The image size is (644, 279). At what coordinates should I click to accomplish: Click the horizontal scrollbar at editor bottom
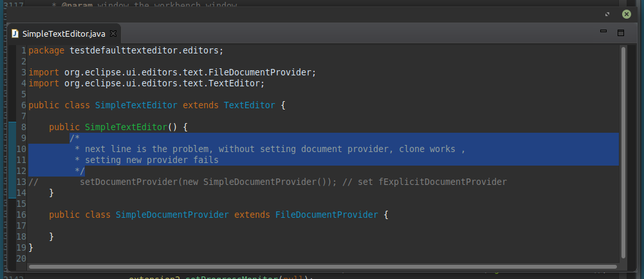click(x=322, y=267)
